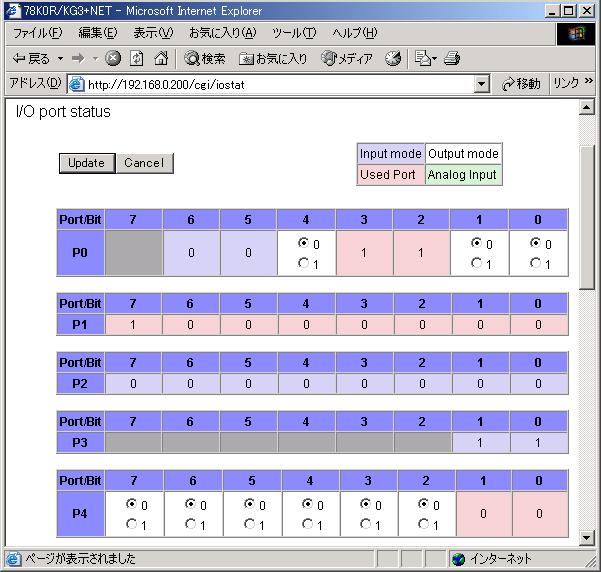Expand the リンク links chevron
This screenshot has height=572, width=601.
[589, 81]
